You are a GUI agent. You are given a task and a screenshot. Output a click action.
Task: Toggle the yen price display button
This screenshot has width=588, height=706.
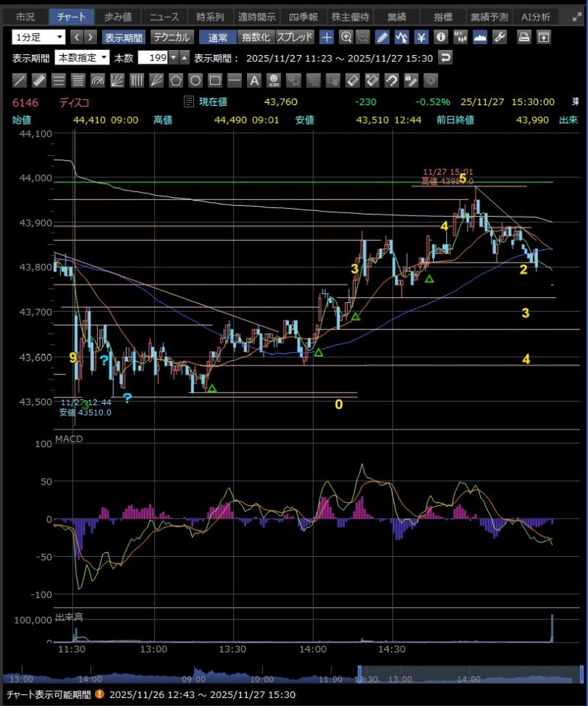pos(421,37)
